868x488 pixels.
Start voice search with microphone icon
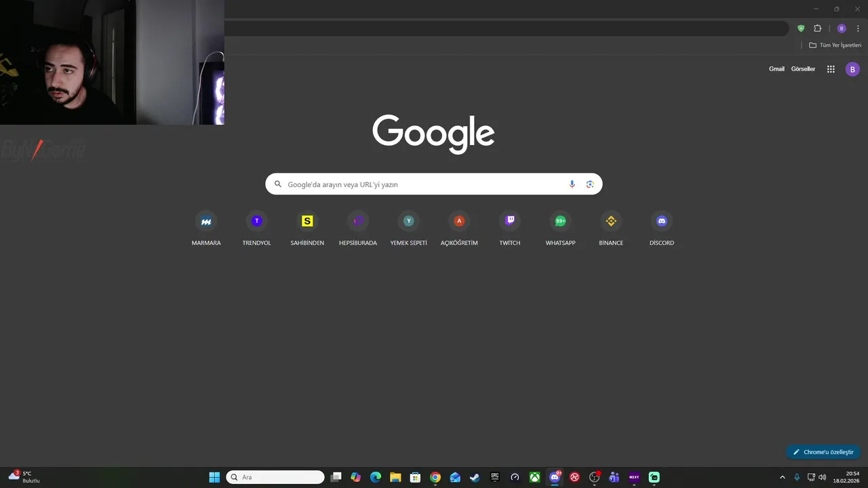pyautogui.click(x=572, y=184)
